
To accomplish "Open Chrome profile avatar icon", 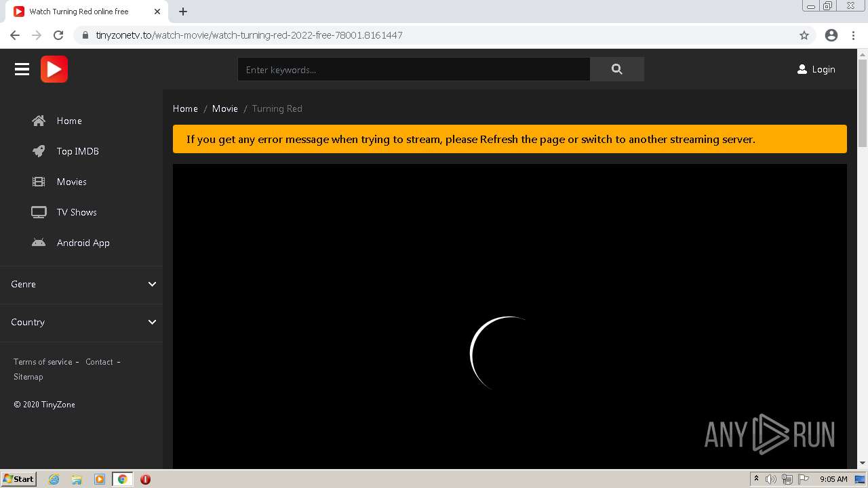I will pos(831,35).
